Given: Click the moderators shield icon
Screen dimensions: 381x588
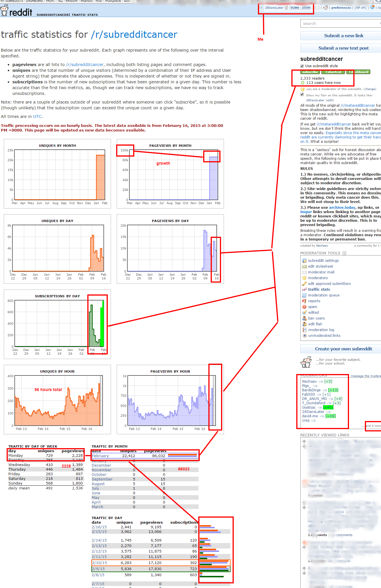Looking at the screenshot, I should point(304,278).
